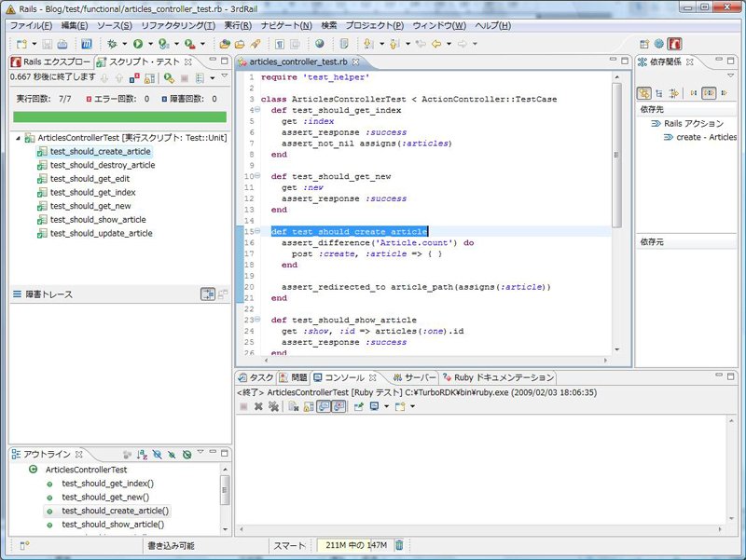Open the リファクタリング(T) menu
Viewport: 746px width, 560px height.
point(178,26)
